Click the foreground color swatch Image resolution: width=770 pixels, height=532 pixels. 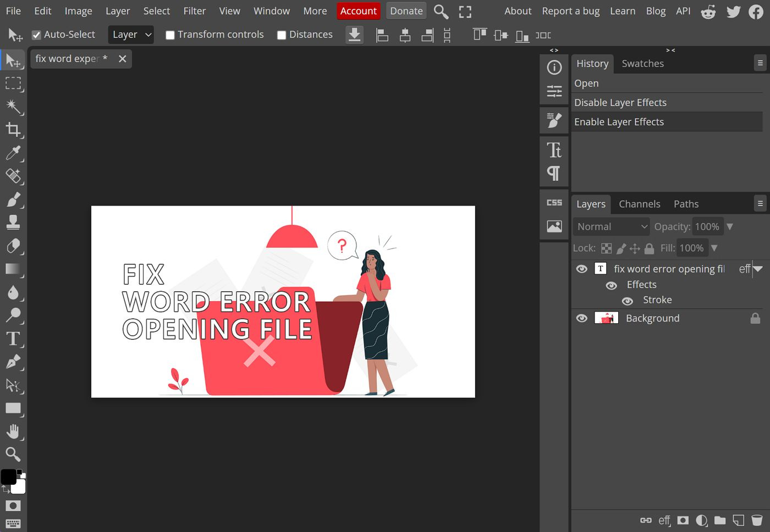(x=9, y=478)
